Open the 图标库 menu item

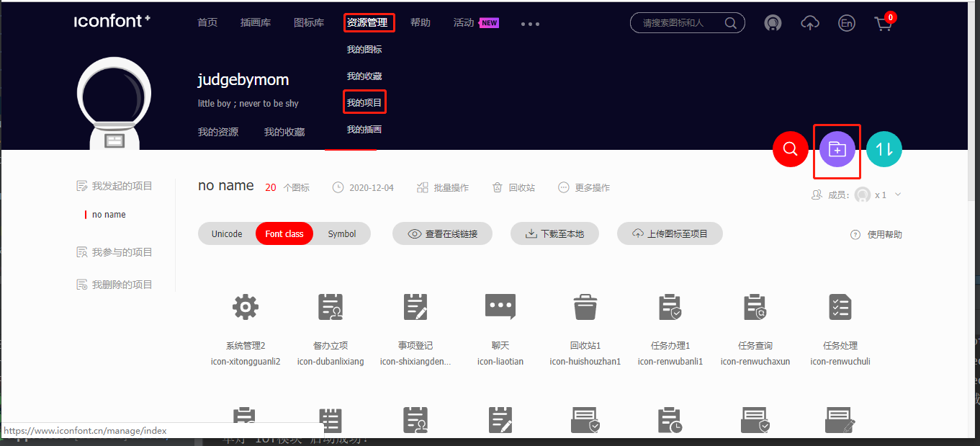pyautogui.click(x=309, y=22)
